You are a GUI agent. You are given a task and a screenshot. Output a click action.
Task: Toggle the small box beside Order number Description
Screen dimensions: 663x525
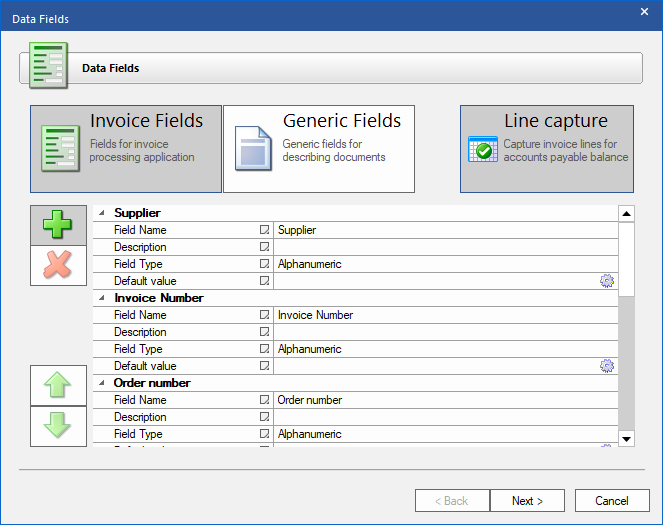pos(265,417)
